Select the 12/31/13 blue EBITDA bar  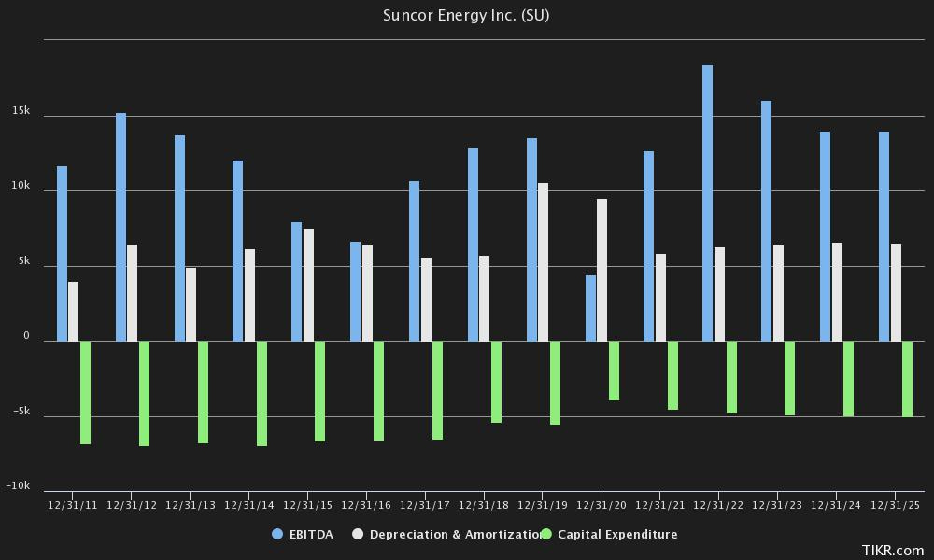179,238
